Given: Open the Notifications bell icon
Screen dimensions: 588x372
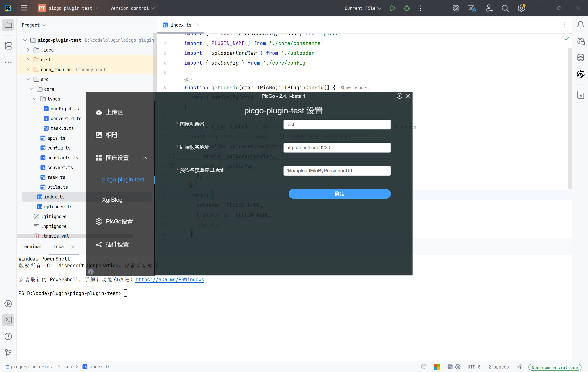Looking at the screenshot, I should [x=581, y=25].
